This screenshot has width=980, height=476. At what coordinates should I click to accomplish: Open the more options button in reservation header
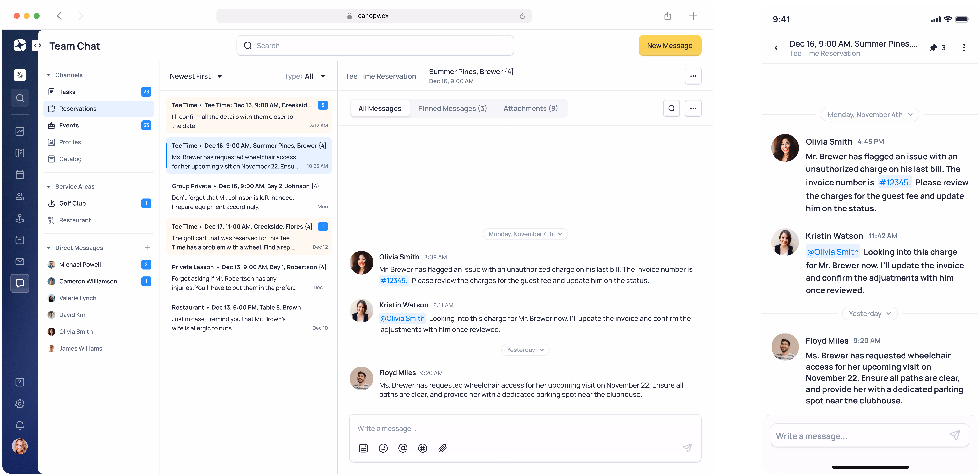[693, 76]
